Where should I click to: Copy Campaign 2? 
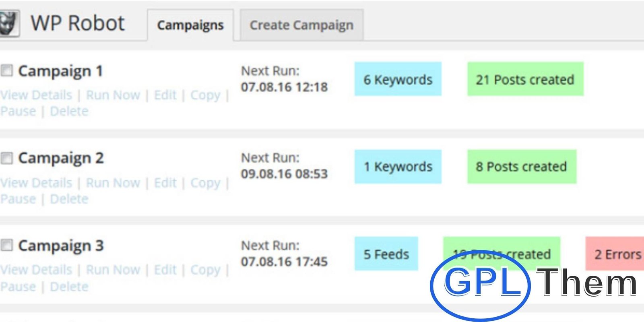tap(205, 183)
